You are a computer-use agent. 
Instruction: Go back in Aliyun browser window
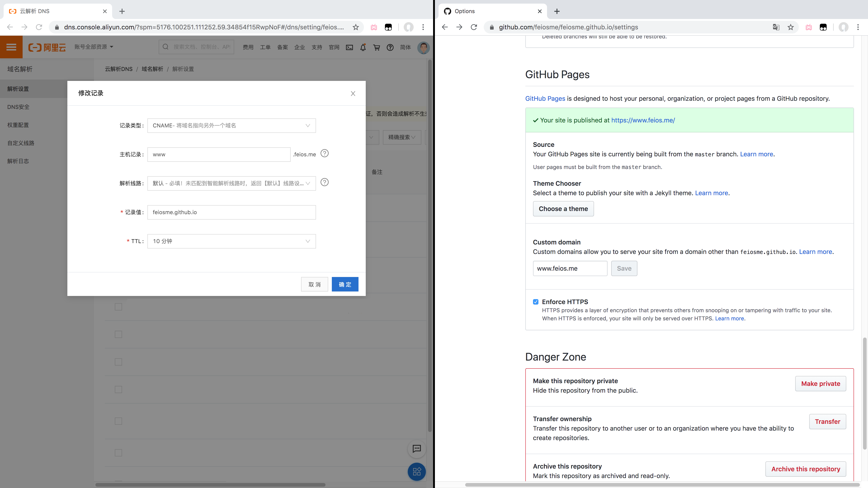pyautogui.click(x=10, y=27)
